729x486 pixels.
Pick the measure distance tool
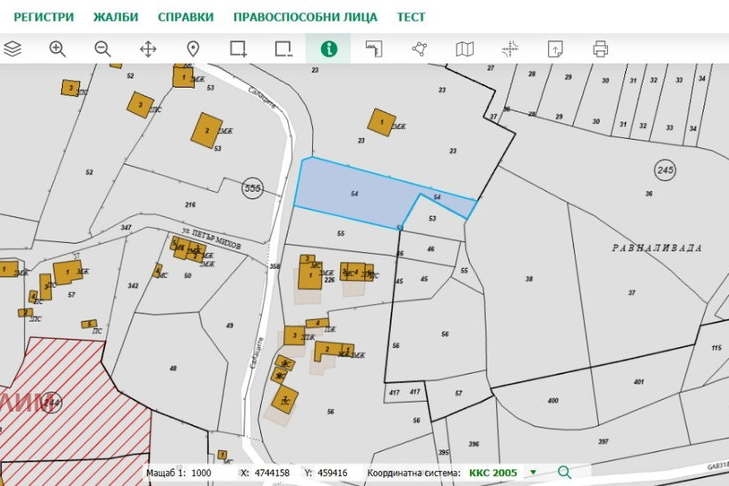click(374, 48)
